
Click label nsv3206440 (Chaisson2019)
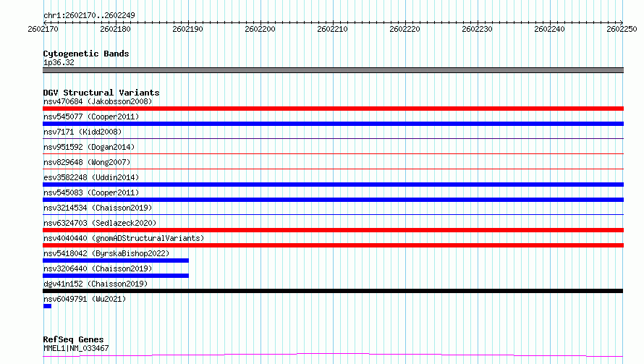[98, 268]
